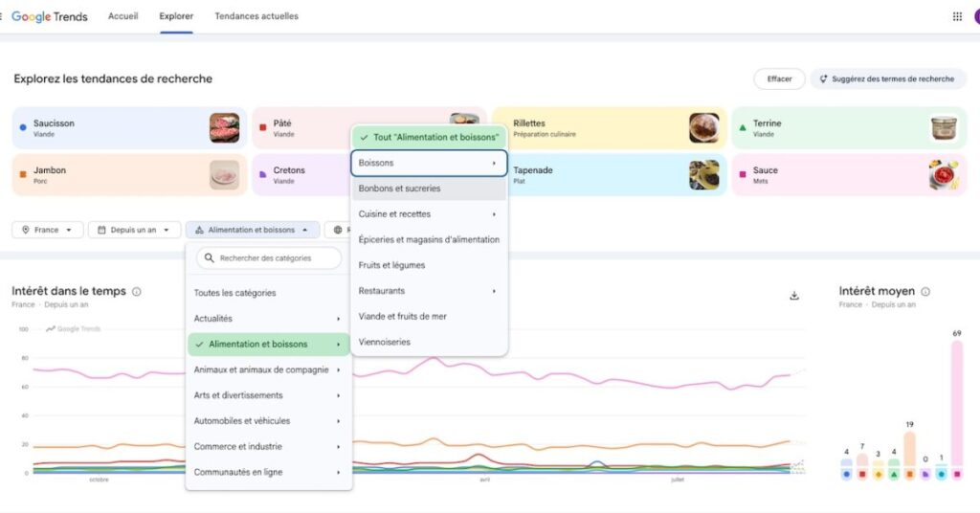The width and height of the screenshot is (980, 513).
Task: Expand the Restaurants submenu
Action: [x=429, y=291]
